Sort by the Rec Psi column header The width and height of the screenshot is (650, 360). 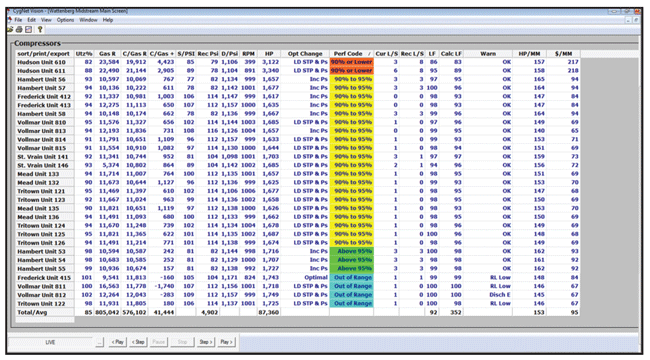tap(208, 54)
